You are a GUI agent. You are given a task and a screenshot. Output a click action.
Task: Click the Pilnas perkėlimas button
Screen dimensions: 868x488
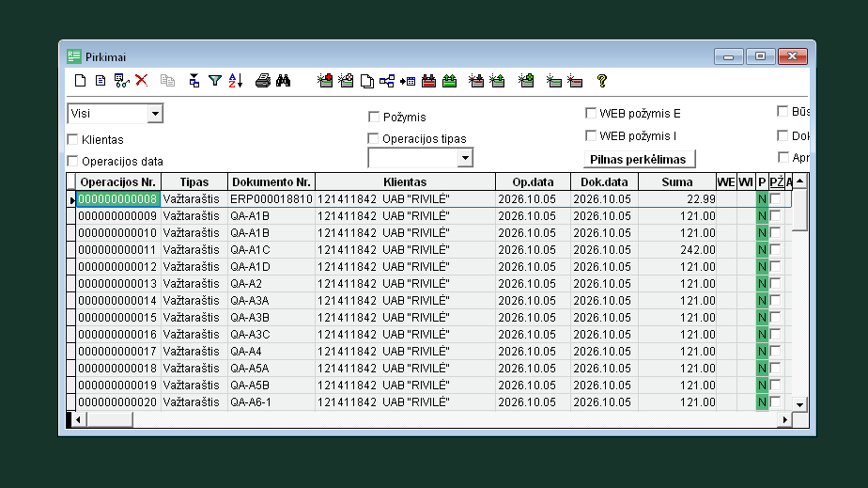639,160
